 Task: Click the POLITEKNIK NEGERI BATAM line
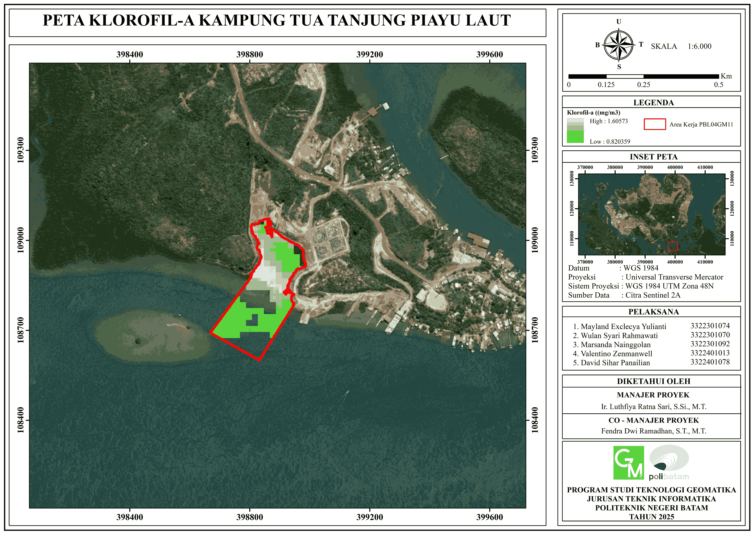[652, 508]
